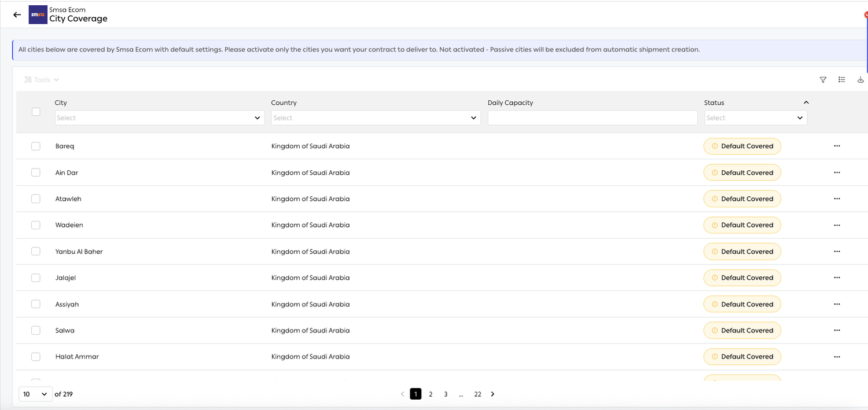The width and height of the screenshot is (868, 410).
Task: Select the Halat Ammar row checkbox
Action: tap(36, 357)
